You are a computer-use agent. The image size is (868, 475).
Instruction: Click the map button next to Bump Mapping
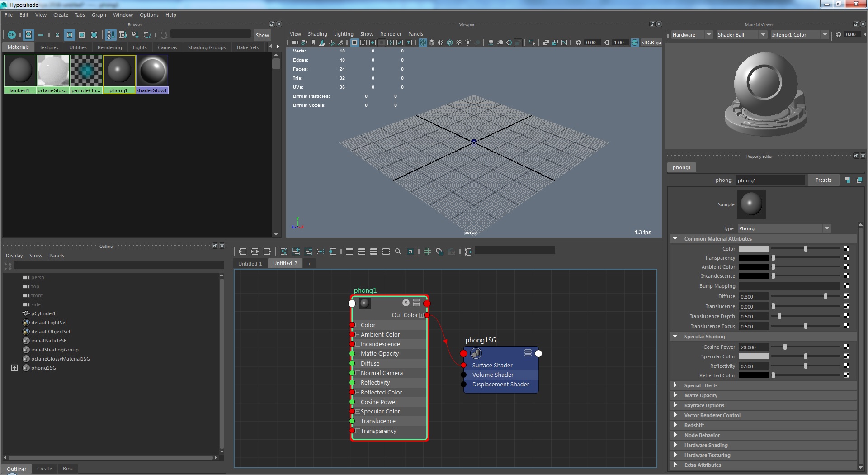[846, 286]
